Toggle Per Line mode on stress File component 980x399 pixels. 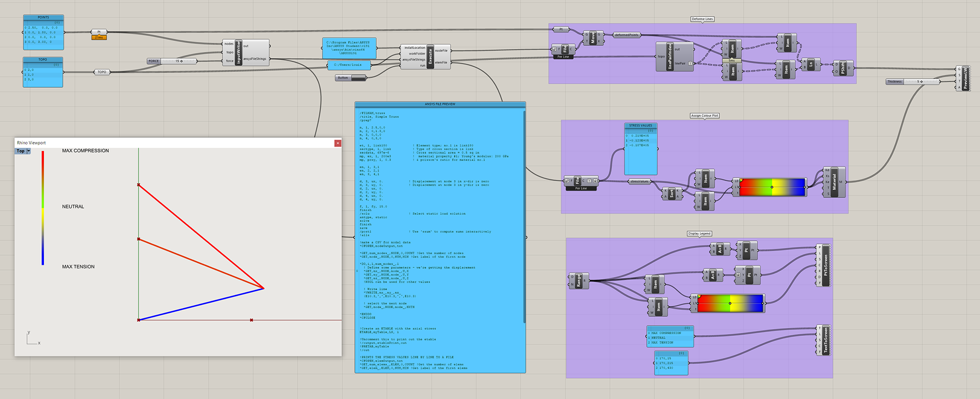click(x=581, y=188)
